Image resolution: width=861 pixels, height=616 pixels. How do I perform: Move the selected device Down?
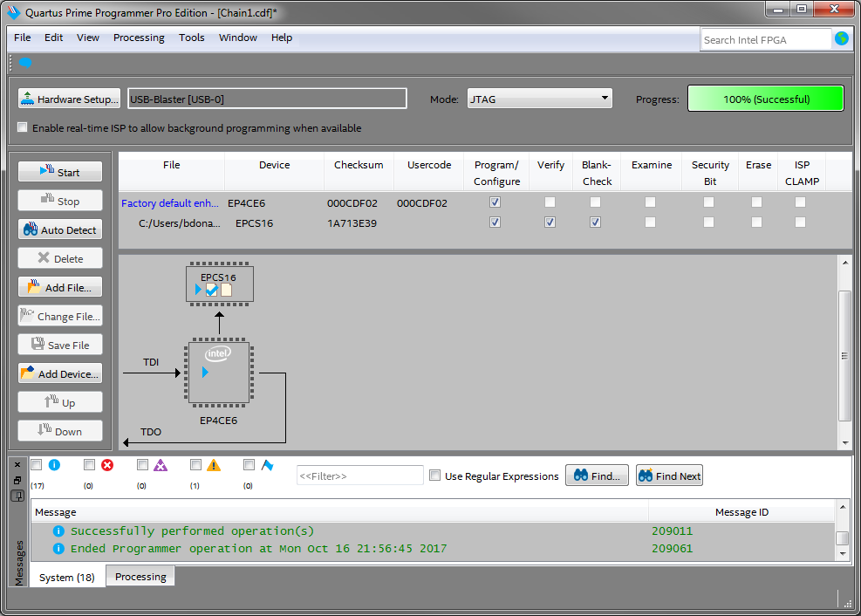pyautogui.click(x=60, y=431)
